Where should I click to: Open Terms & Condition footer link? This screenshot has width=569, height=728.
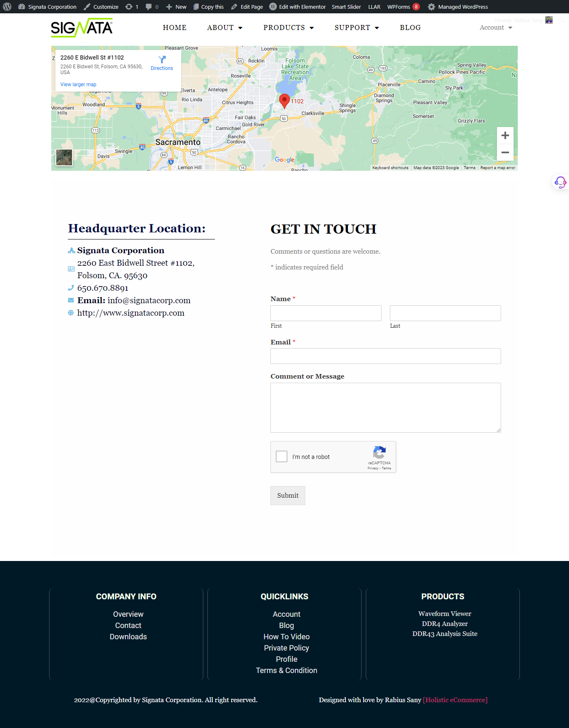pos(287,670)
